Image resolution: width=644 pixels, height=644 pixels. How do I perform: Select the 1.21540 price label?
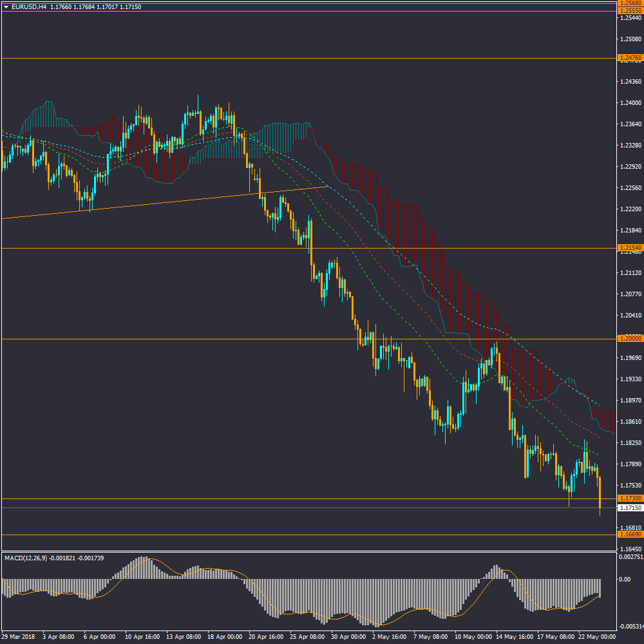[630, 248]
